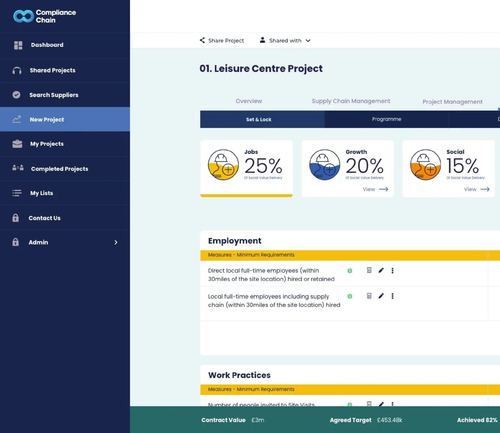Select New Project in sidebar
500x433 pixels.
click(65, 119)
